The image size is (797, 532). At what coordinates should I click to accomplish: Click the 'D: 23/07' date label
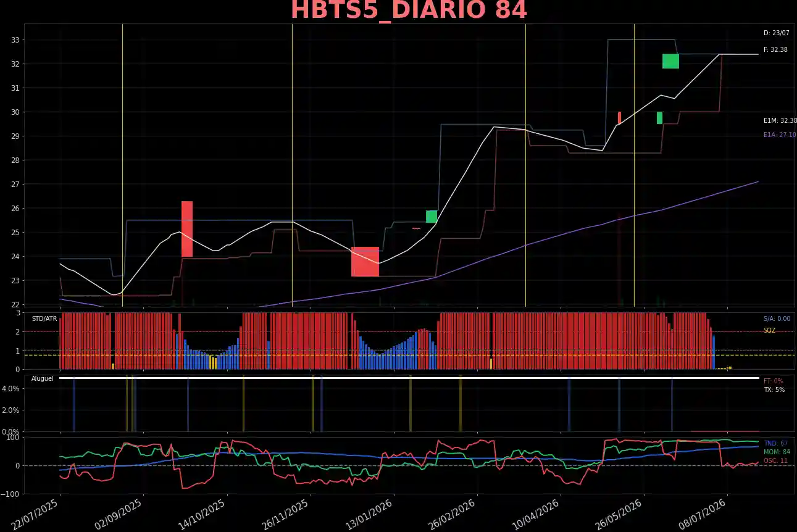(776, 33)
